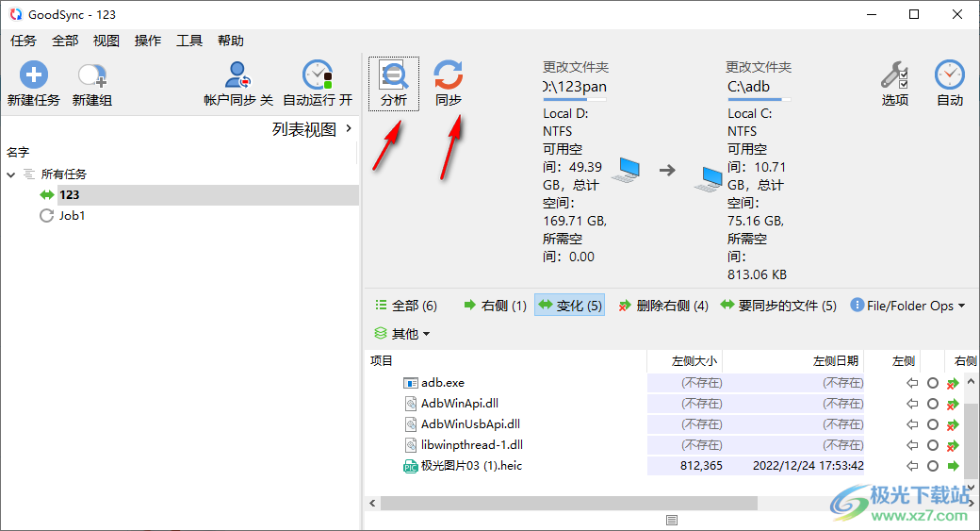Image resolution: width=980 pixels, height=531 pixels.
Task: Click 左侧 column header
Action: [903, 361]
